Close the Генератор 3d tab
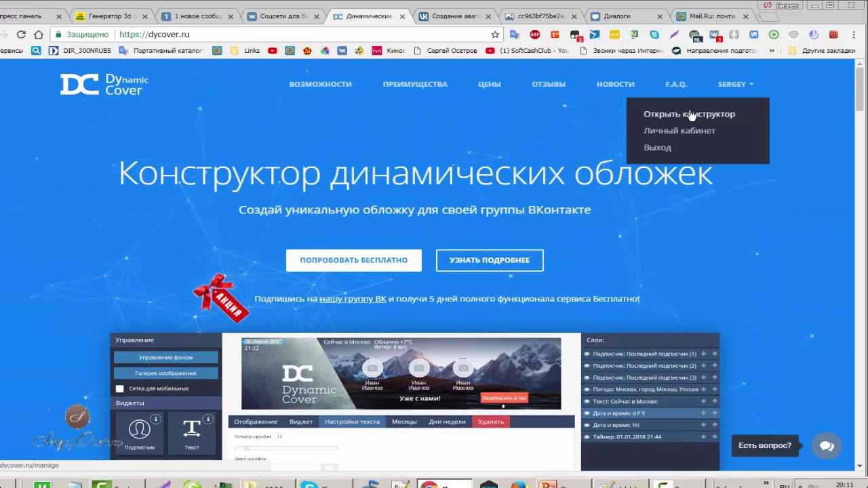The height and width of the screenshot is (488, 868). pyautogui.click(x=144, y=16)
